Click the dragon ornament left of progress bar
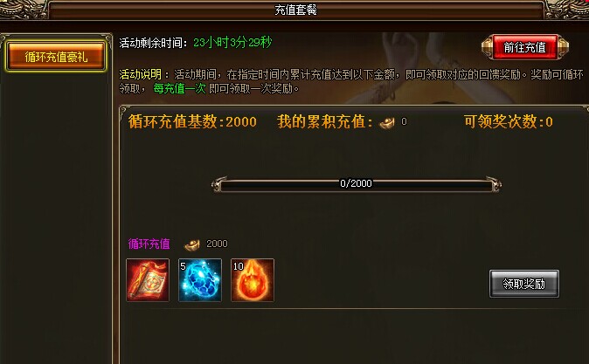Viewport: 589px width, 364px height. point(219,184)
